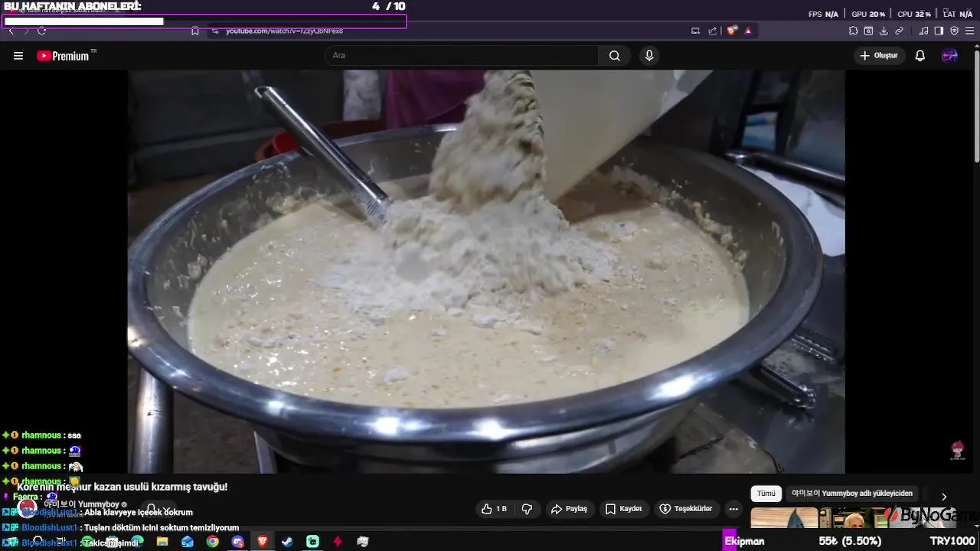This screenshot has width=980, height=551.
Task: Open browser extensions puzzle icon
Action: click(853, 31)
